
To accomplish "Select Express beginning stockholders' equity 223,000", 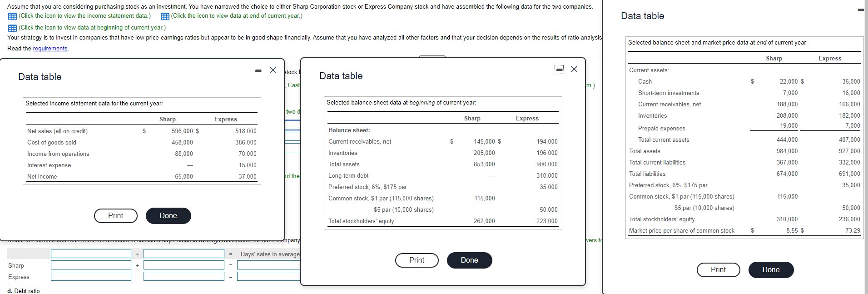I will point(547,221).
